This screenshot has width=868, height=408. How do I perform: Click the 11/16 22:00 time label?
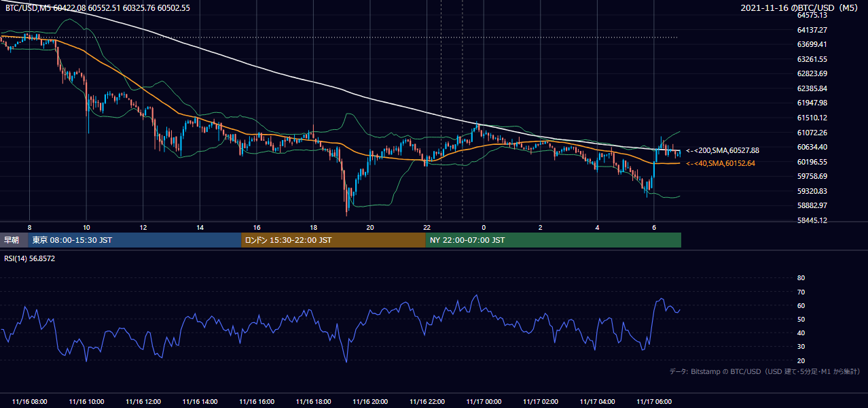tap(427, 402)
